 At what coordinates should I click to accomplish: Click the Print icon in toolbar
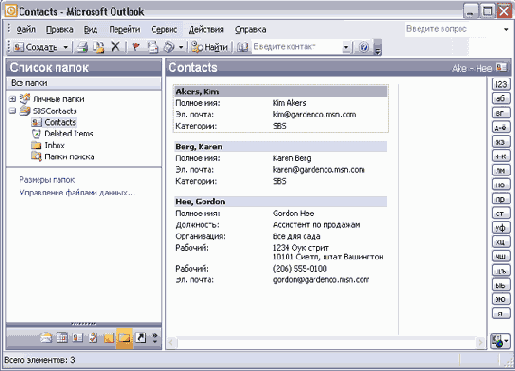pos(82,47)
